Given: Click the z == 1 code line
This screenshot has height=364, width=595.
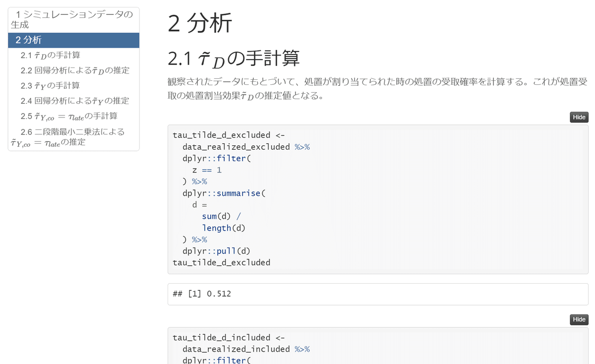Looking at the screenshot, I should [207, 170].
